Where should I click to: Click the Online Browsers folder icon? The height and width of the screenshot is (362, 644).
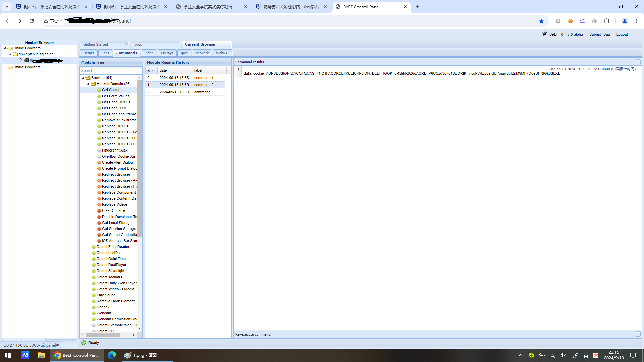click(10, 48)
